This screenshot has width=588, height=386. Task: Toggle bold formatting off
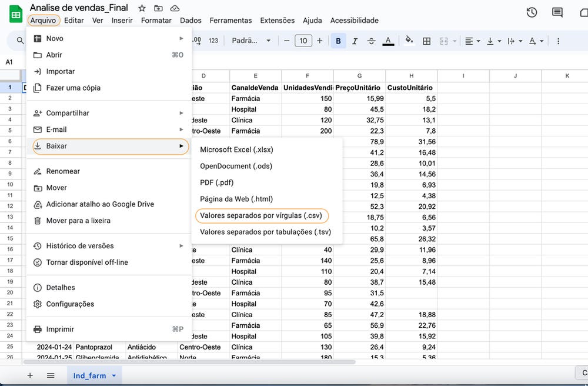pos(338,41)
